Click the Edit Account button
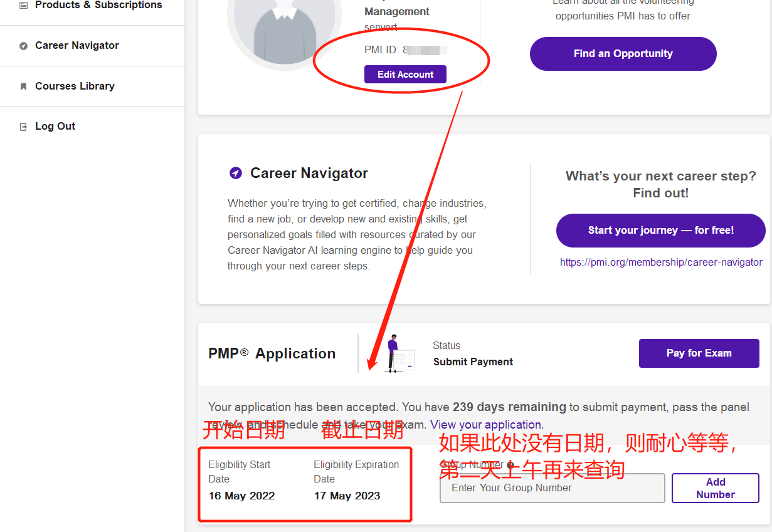This screenshot has height=532, width=772. [405, 75]
